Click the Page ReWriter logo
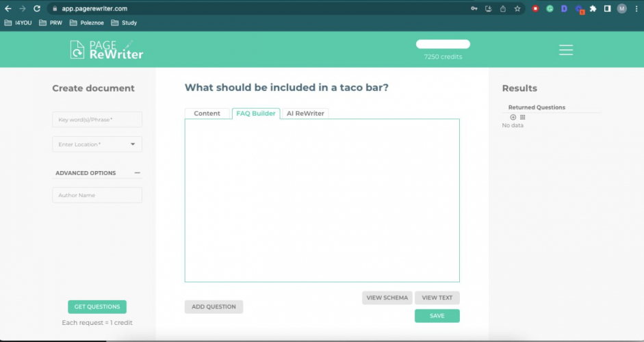Screen dimensions: 644x342 [106, 50]
